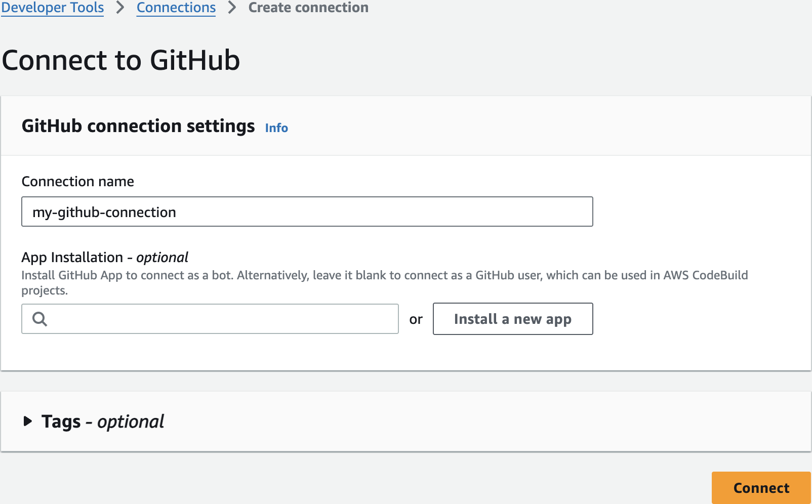Focus the Connection name input field
This screenshot has width=812, height=504.
click(x=307, y=212)
